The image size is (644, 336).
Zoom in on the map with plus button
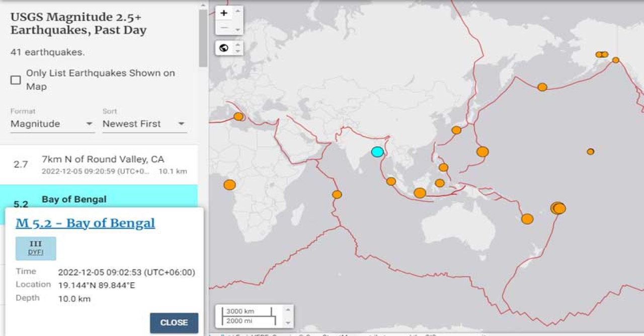(x=224, y=13)
